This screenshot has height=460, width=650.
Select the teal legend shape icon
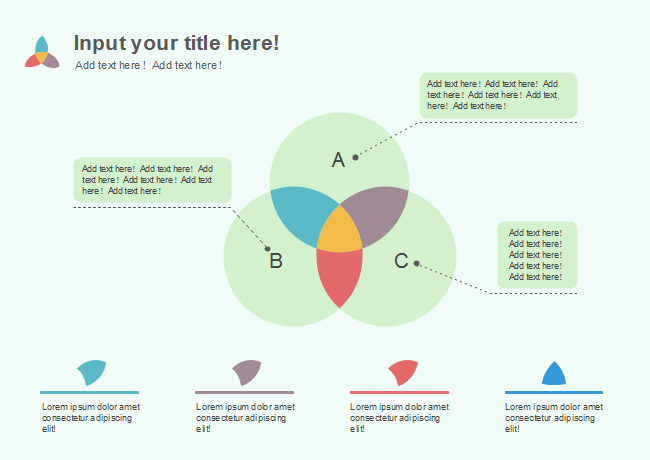(x=92, y=372)
